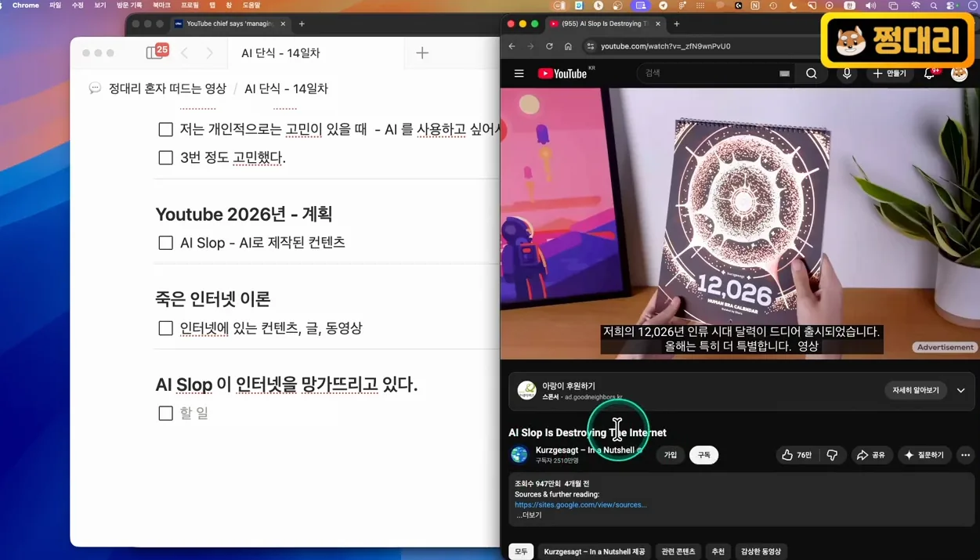980x560 pixels.
Task: Click '자세히 알아보기' on the sponsor ad
Action: pos(915,390)
